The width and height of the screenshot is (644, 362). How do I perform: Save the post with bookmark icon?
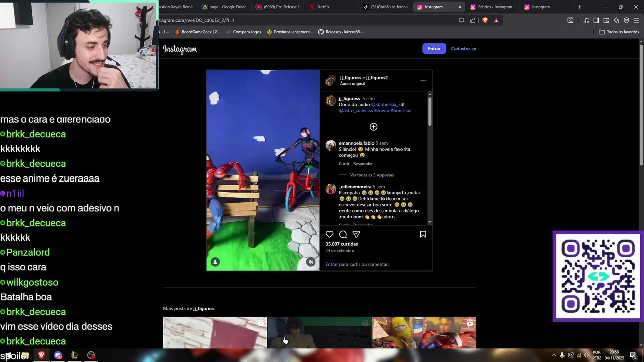tap(423, 234)
